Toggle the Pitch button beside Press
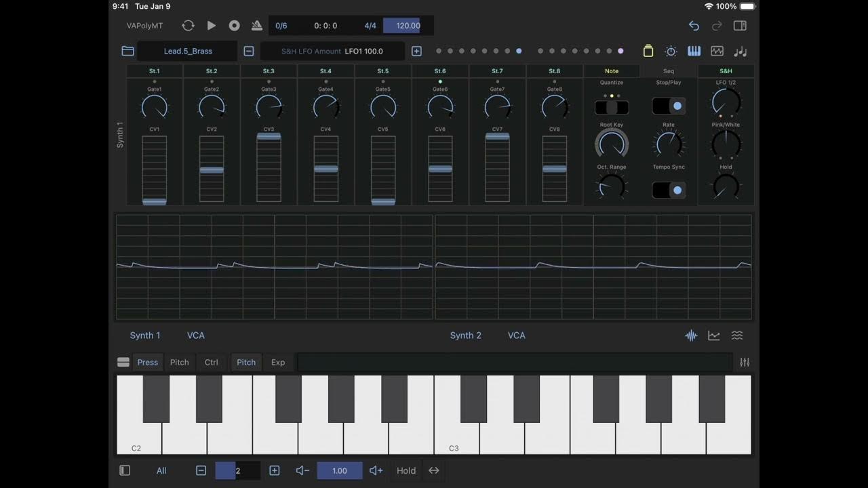This screenshot has width=868, height=488. click(x=180, y=363)
